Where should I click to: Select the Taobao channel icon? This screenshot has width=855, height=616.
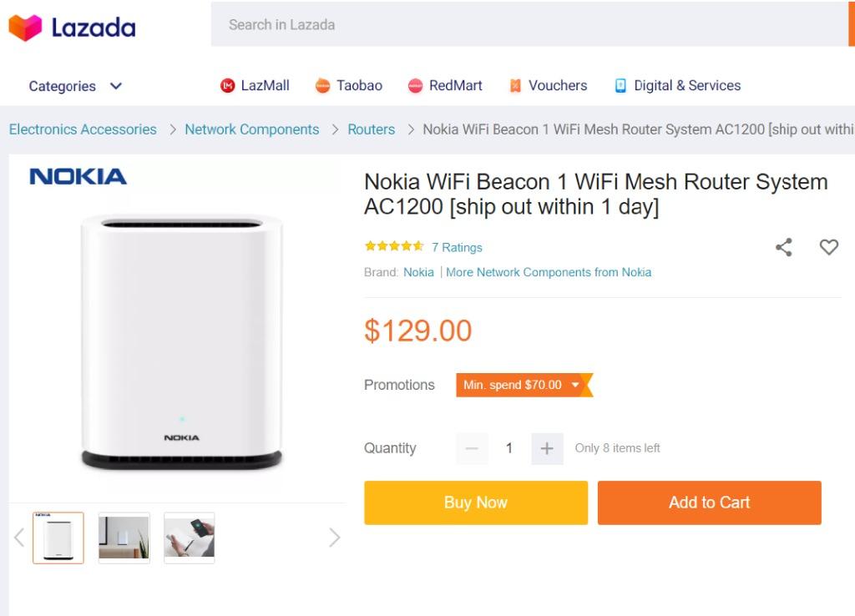pos(325,84)
